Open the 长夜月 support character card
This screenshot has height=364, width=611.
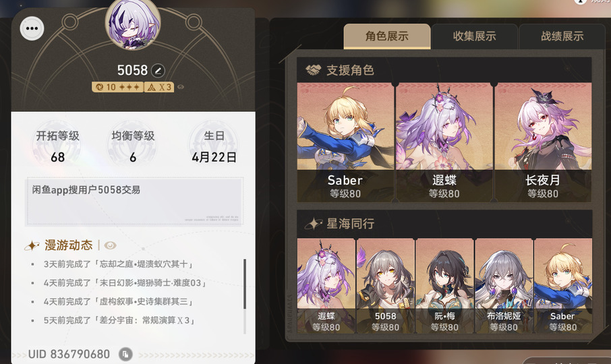coord(543,142)
